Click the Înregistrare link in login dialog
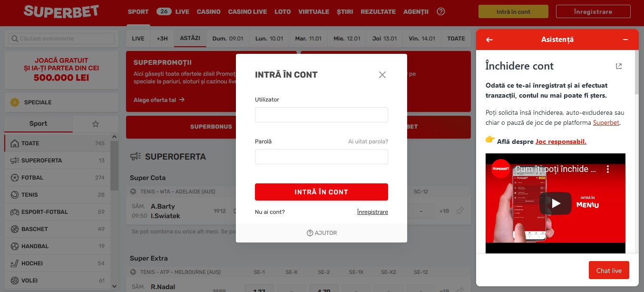 pyautogui.click(x=372, y=212)
